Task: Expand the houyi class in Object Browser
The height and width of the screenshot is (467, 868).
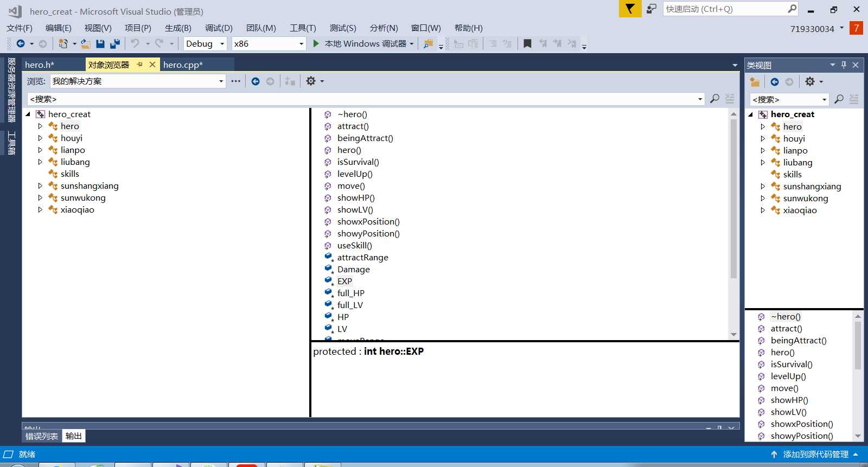Action: click(40, 138)
